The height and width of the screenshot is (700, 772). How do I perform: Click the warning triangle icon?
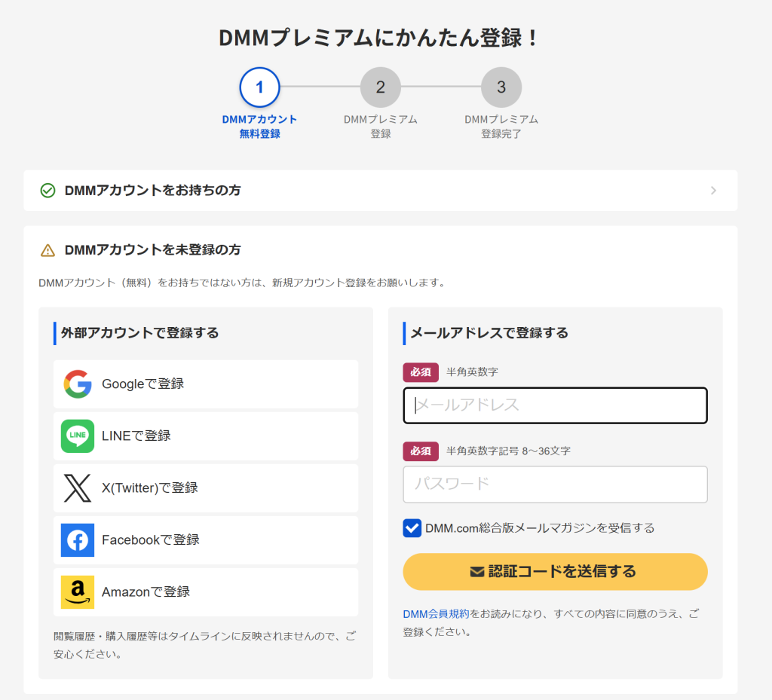pos(47,250)
